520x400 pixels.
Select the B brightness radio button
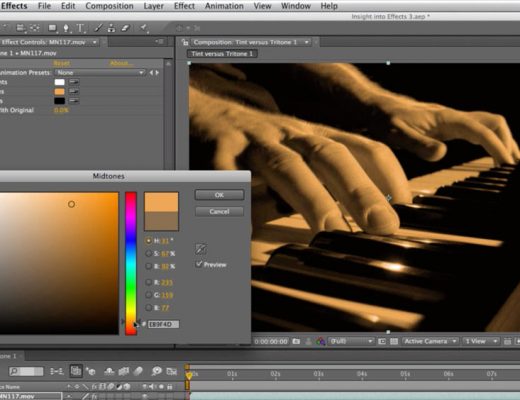click(149, 266)
